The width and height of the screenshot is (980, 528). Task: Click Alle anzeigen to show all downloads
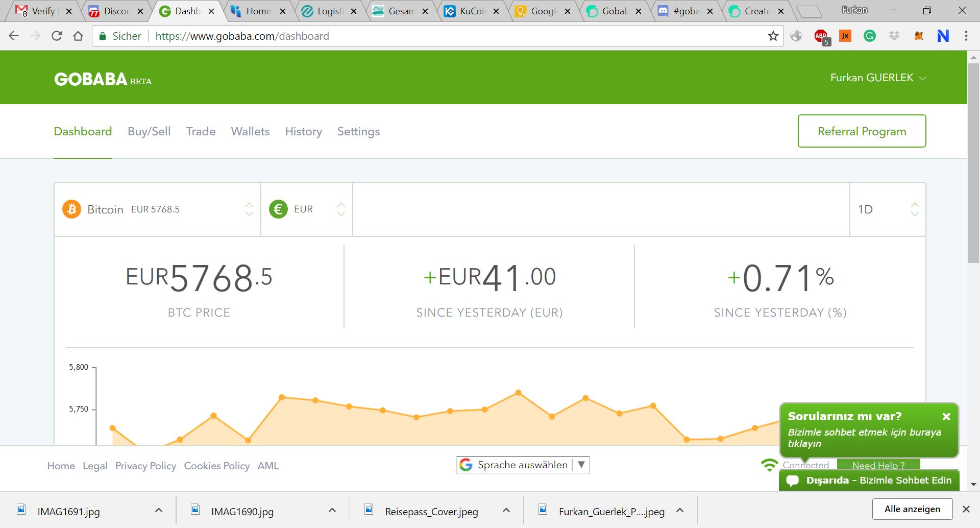point(912,509)
